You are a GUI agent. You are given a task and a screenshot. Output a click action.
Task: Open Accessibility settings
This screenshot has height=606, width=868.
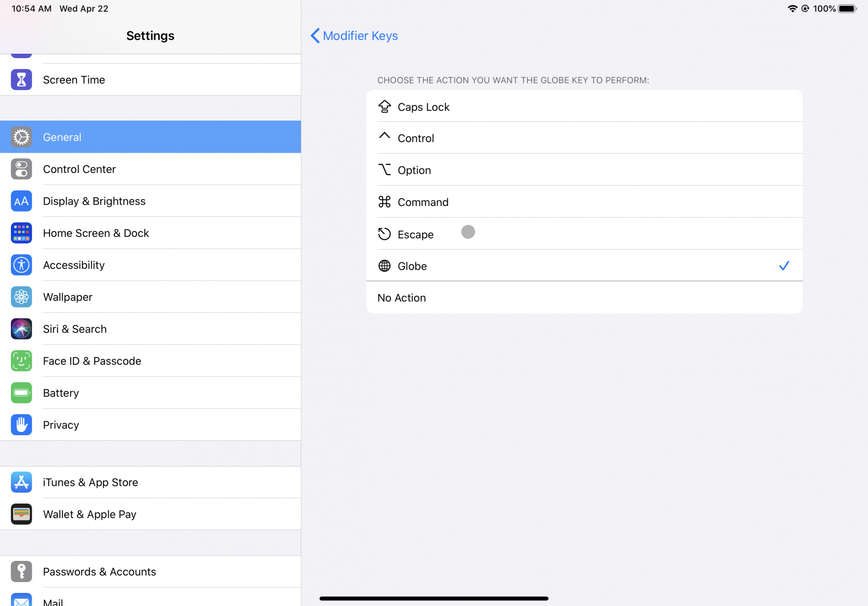(151, 265)
